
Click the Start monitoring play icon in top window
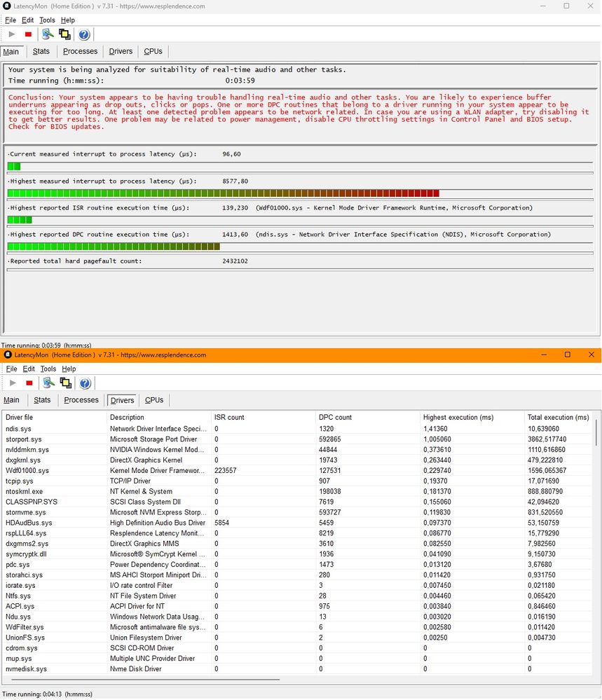(x=12, y=34)
